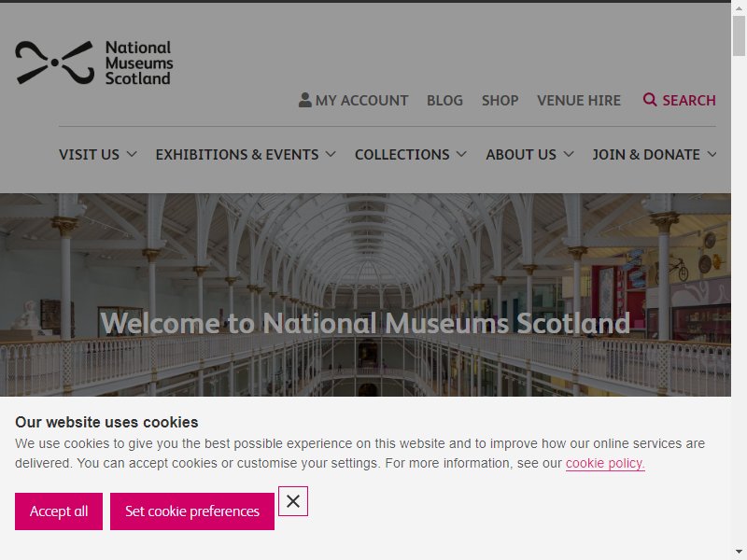Click the Welcome to National Museums Scotland heading

[365, 323]
